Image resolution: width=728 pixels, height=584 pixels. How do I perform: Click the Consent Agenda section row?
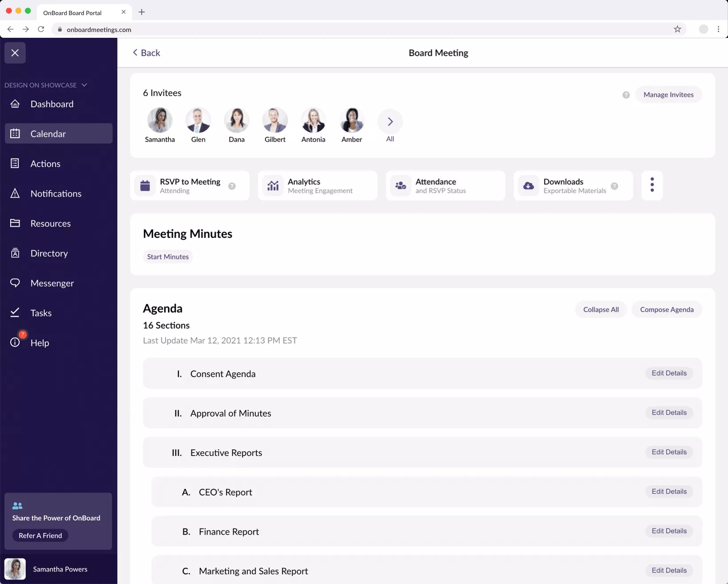pyautogui.click(x=422, y=373)
